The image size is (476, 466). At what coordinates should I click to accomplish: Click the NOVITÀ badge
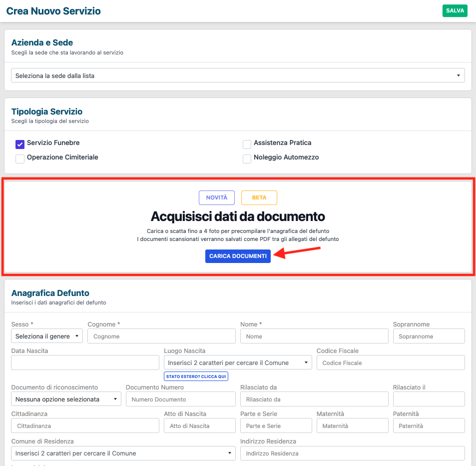pyautogui.click(x=216, y=197)
